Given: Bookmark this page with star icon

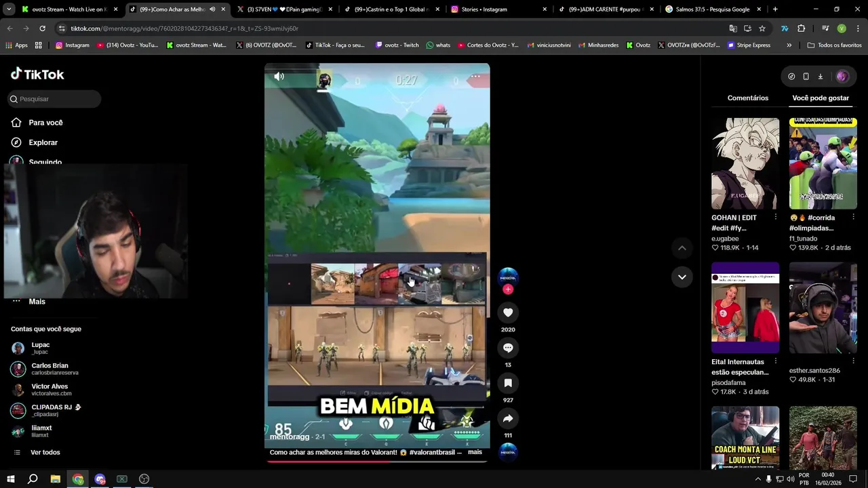Looking at the screenshot, I should (762, 28).
